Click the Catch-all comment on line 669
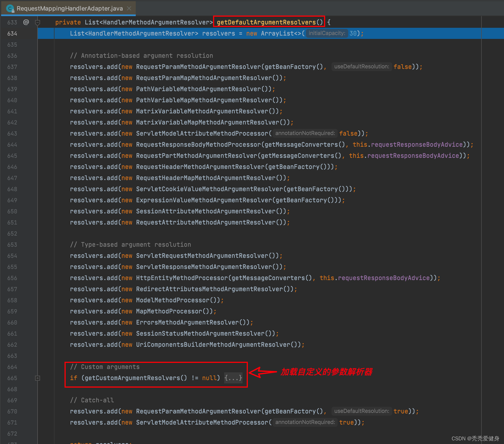This screenshot has height=444, width=504. pos(92,400)
